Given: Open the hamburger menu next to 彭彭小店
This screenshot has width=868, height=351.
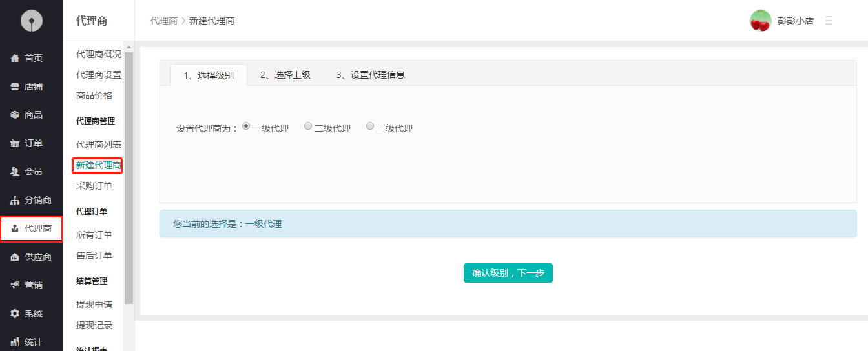Looking at the screenshot, I should (x=829, y=21).
